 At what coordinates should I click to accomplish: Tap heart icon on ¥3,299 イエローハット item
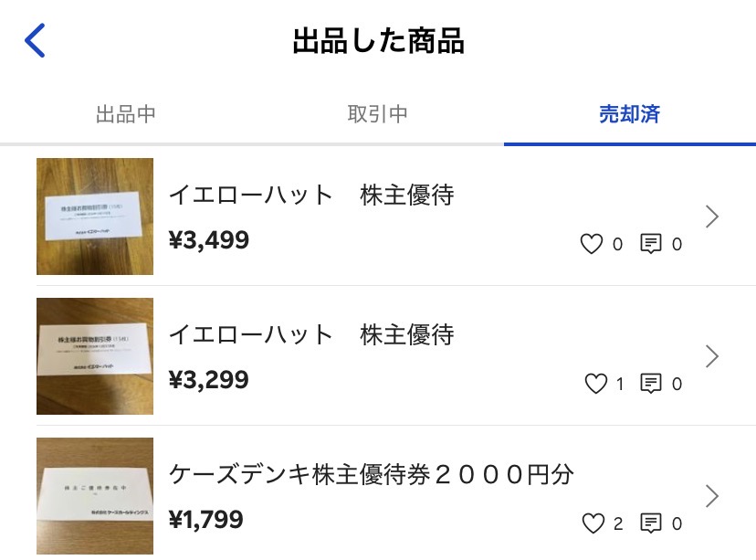pos(595,384)
